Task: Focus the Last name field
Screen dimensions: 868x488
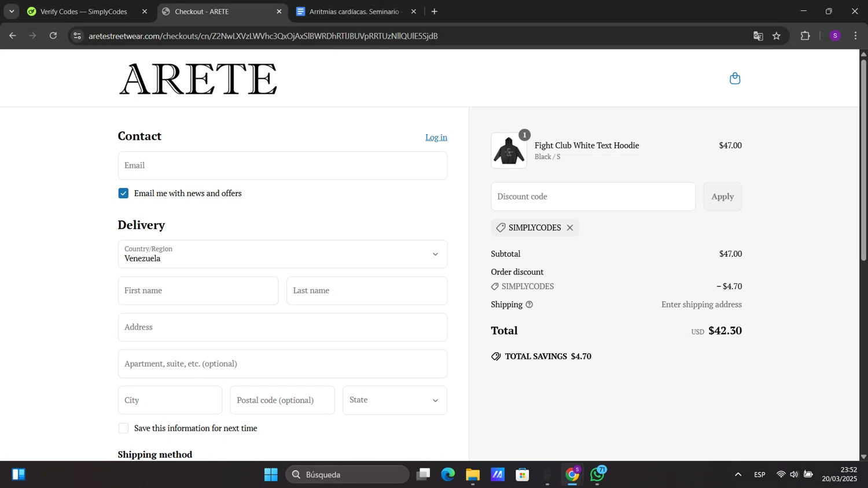Action: 367,291
